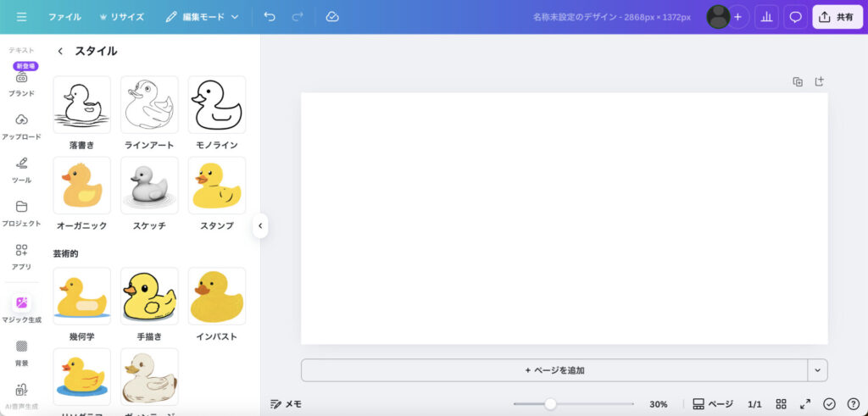Add a collaborator with plus button
Viewport: 868px width, 416px height.
(738, 17)
